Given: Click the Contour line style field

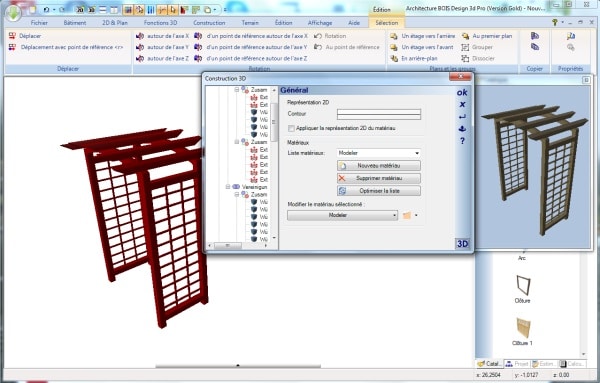Looking at the screenshot, I should [378, 114].
